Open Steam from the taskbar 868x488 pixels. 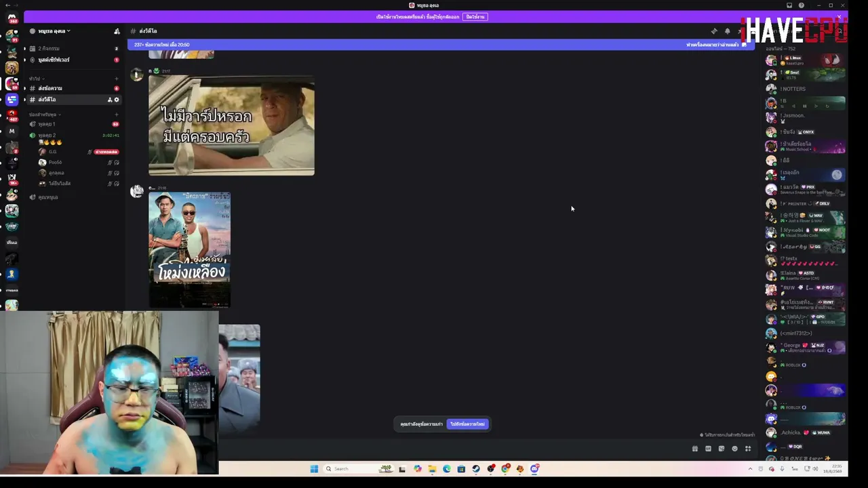point(476,469)
